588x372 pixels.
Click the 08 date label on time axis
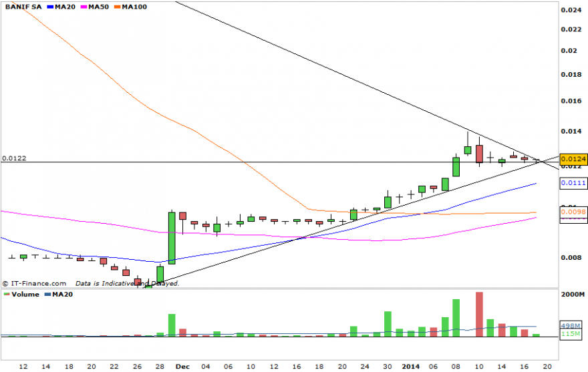point(456,367)
